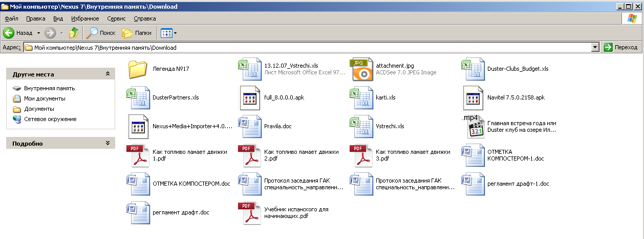Select the Duster-Clubs_Budget.xls spreadsheet icon

(474, 69)
